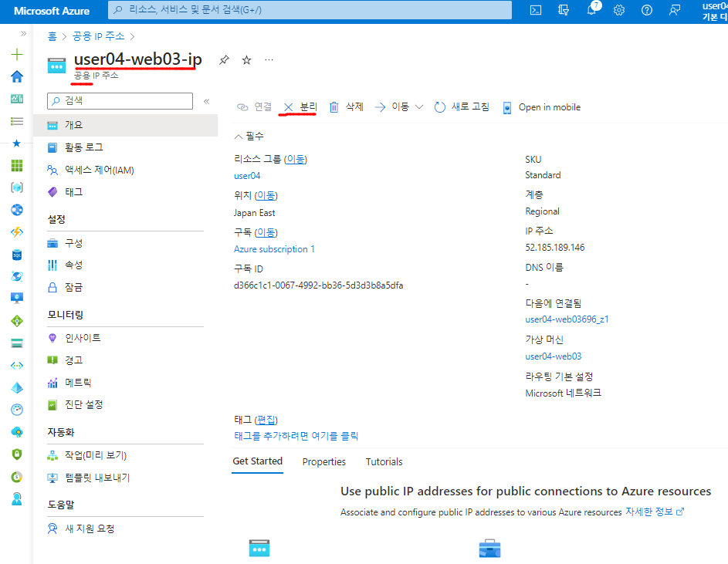Click the 연결 associate button
Viewport: 728px width, 564px height.
tap(255, 107)
